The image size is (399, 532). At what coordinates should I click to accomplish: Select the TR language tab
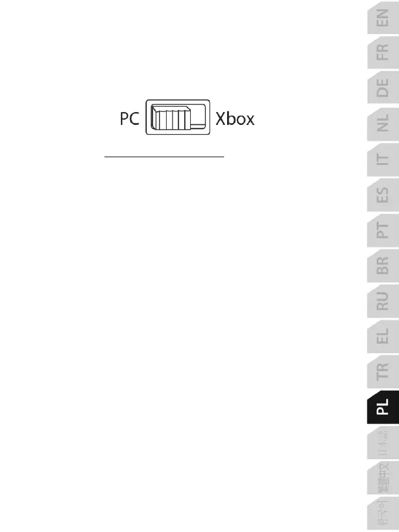pos(383,371)
